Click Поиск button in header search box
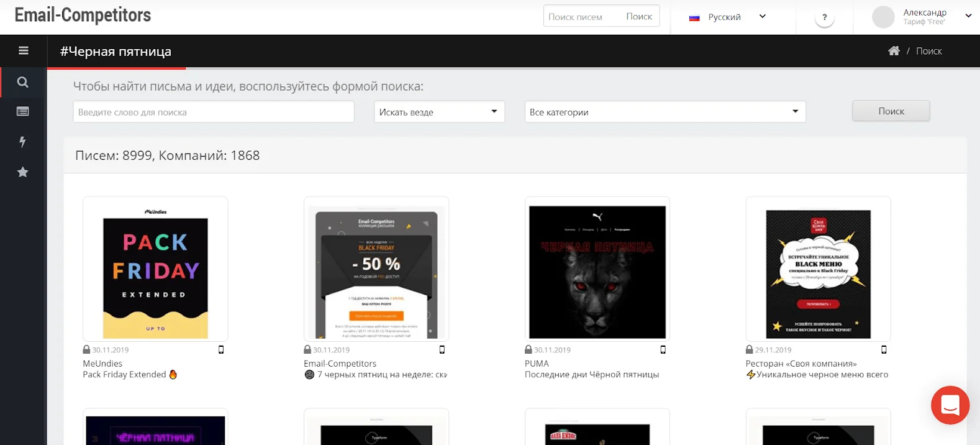 [639, 17]
